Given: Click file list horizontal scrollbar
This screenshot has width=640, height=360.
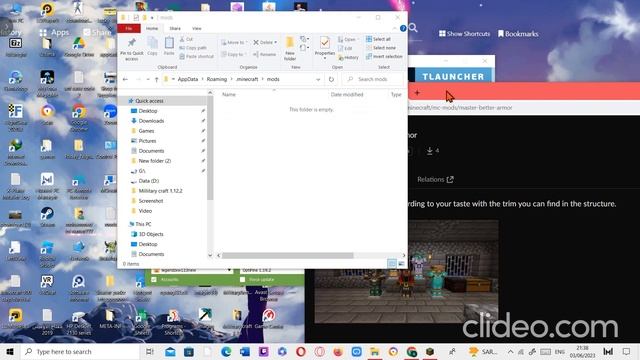Looking at the screenshot, I should click(288, 256).
